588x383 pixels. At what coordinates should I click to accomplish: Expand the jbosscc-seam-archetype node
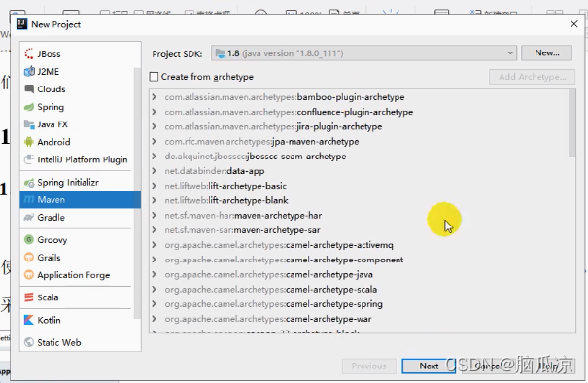(x=154, y=157)
